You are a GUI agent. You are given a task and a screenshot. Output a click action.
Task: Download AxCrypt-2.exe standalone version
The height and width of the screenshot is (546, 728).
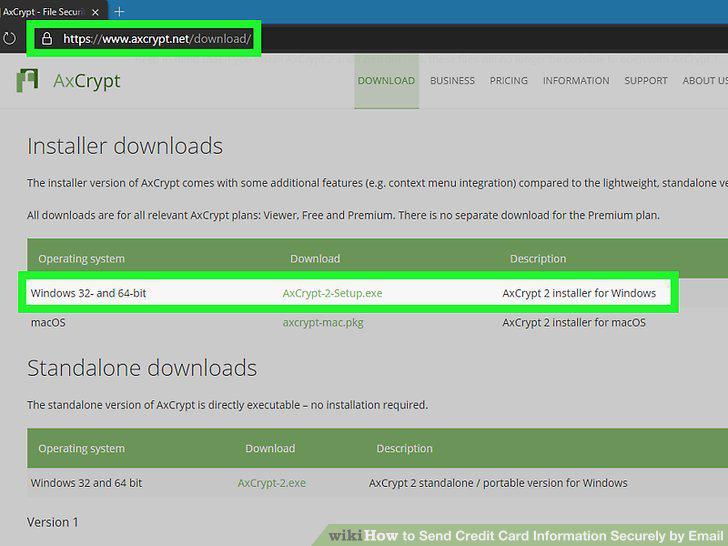272,483
